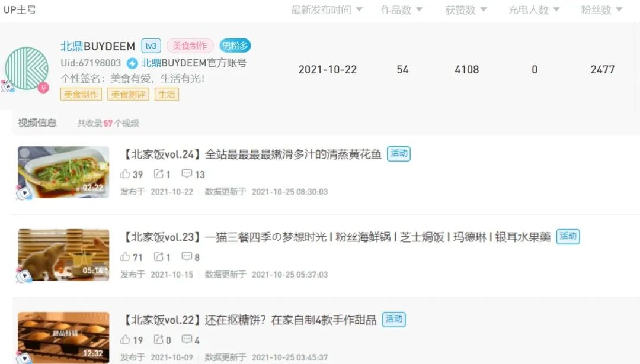640x364 pixels.
Task: Click the verified badge beside 北鼎BUYDEEM官方账号
Action: click(x=132, y=63)
